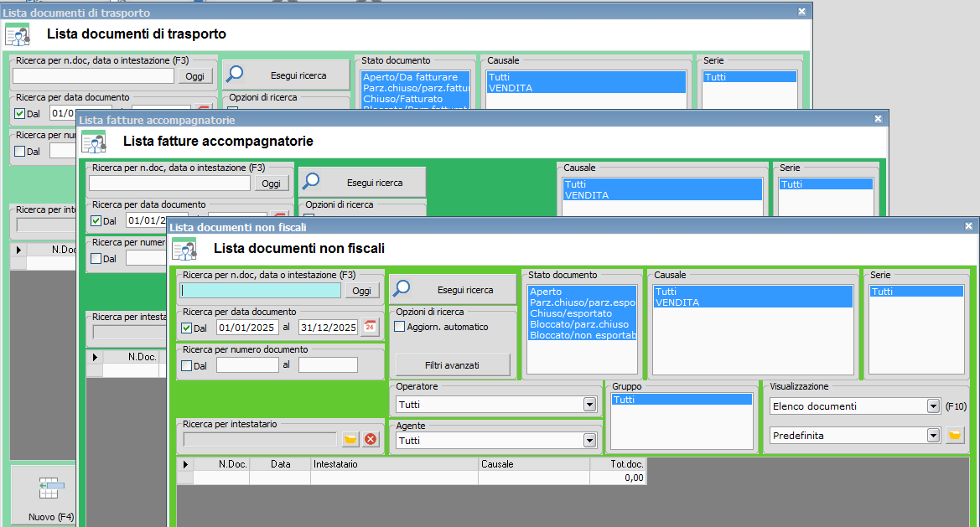Open the Agente dropdown
Screen dimensions: 980x527
point(589,441)
